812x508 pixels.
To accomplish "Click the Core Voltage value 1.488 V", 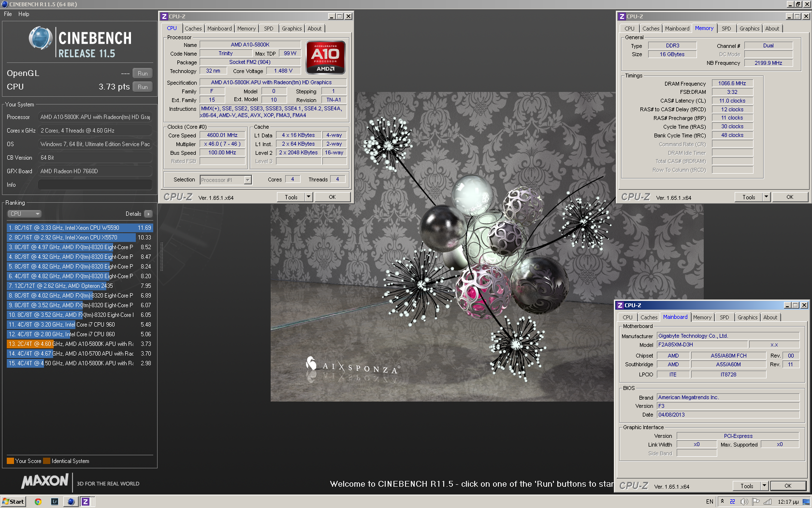I will 283,71.
